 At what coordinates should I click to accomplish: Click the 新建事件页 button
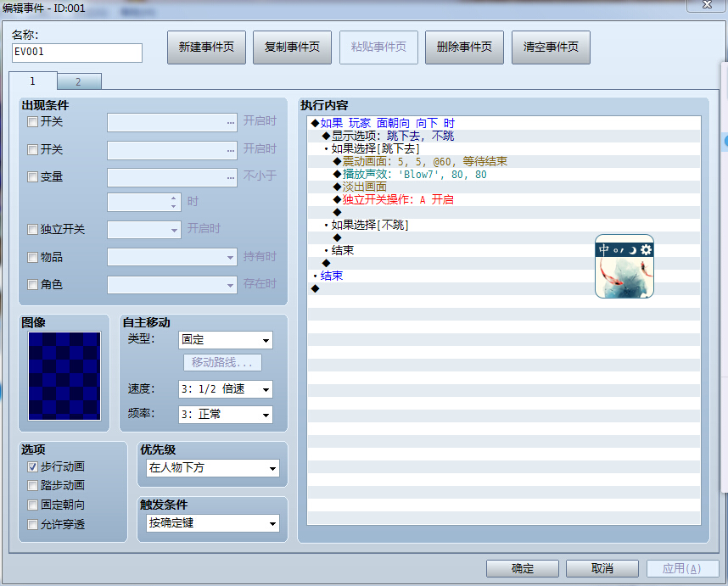(x=207, y=47)
